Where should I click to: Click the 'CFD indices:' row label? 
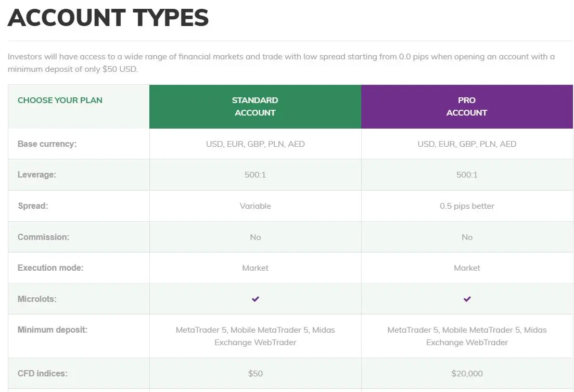coord(43,373)
